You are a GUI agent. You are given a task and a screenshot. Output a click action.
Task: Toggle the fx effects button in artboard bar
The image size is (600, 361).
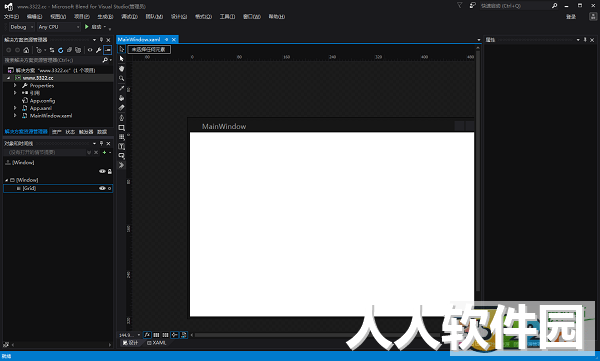[x=147, y=335]
